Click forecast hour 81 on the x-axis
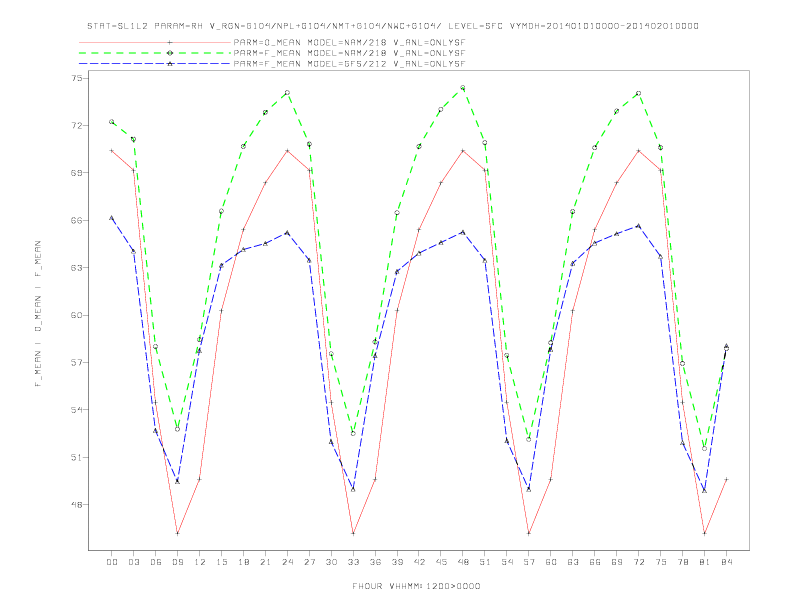792x612 pixels. pos(705,562)
